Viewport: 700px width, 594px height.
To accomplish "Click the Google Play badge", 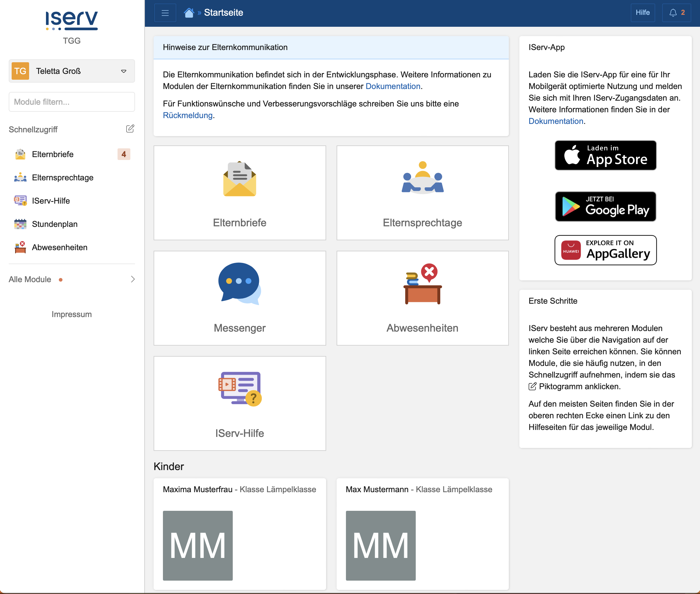I will (605, 207).
